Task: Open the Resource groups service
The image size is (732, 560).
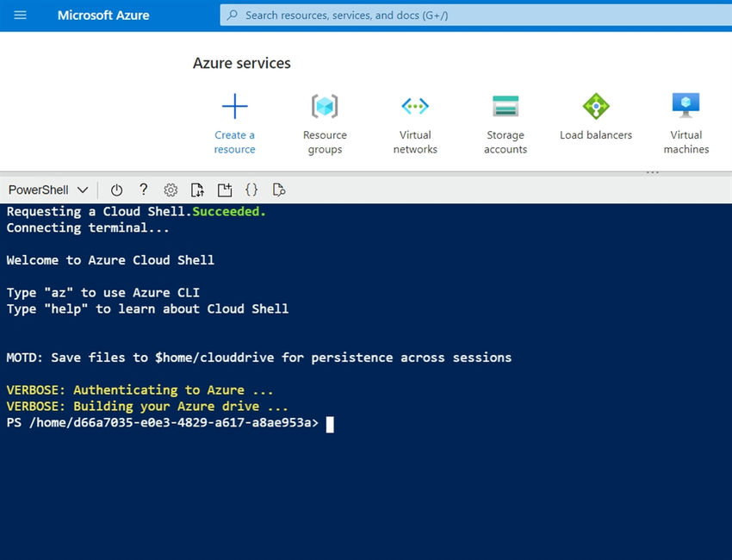Action: [x=325, y=105]
